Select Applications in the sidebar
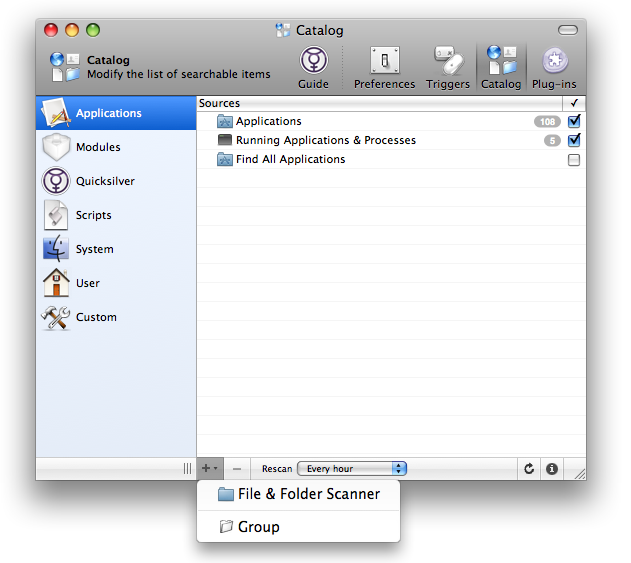The width and height of the screenshot is (631, 563). pos(116,113)
